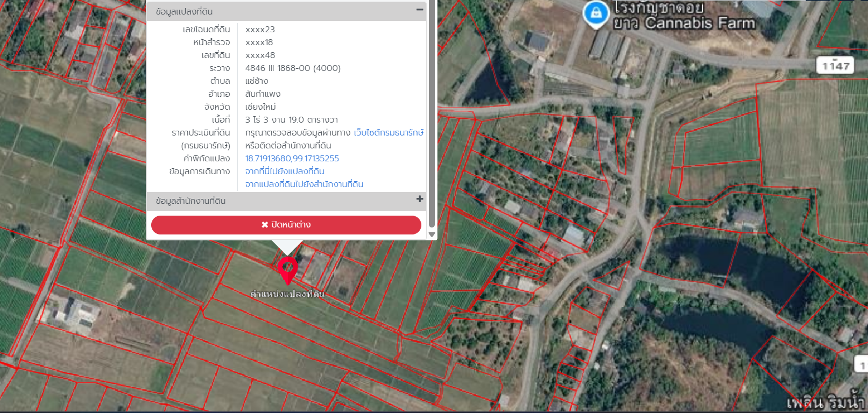Open the เว็บไซต์กรมธนารักษ์ link

(x=389, y=132)
